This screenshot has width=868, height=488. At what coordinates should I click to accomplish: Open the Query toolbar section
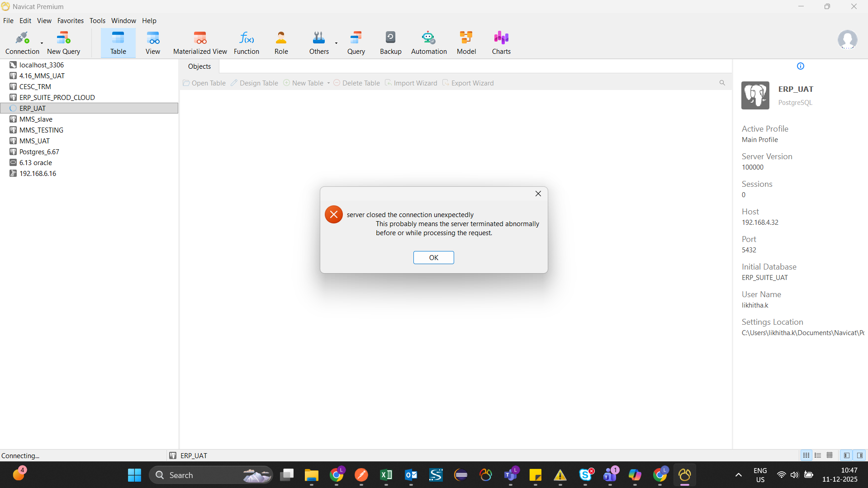pyautogui.click(x=356, y=43)
